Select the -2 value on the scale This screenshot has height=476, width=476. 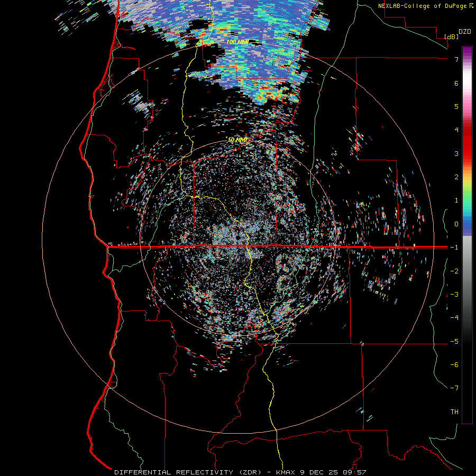click(454, 271)
